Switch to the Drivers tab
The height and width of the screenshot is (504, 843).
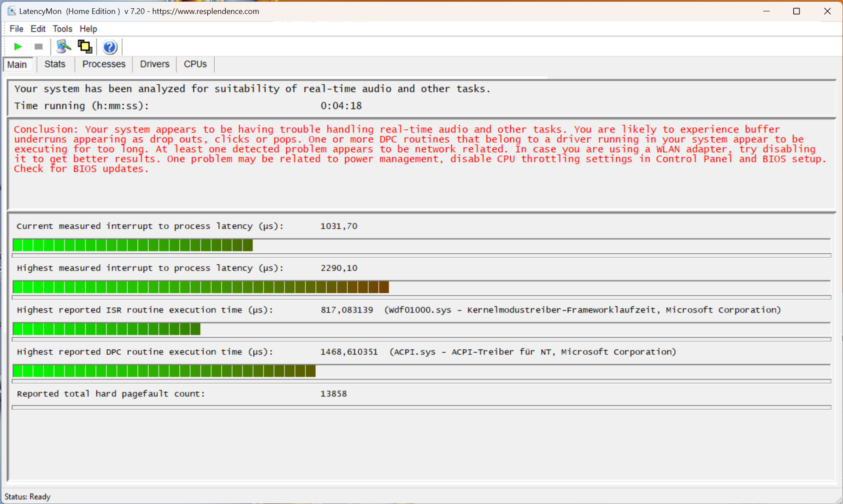155,64
